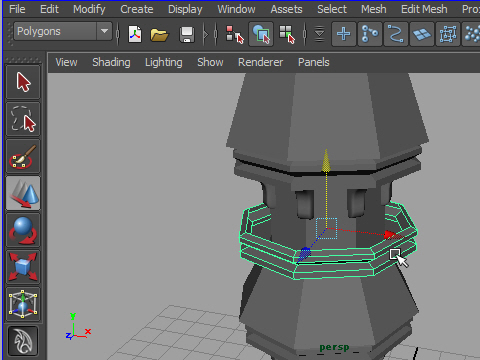
Task: Open the Display menu
Action: click(x=185, y=9)
